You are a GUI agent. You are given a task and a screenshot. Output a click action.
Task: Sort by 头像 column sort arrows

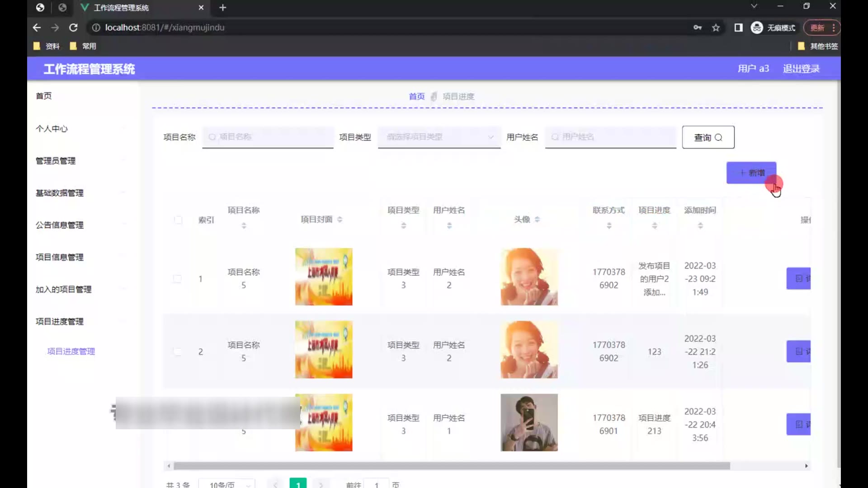click(x=537, y=220)
